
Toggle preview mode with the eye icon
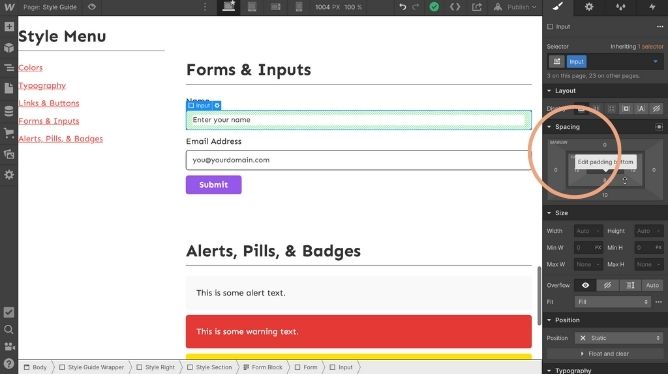point(92,7)
